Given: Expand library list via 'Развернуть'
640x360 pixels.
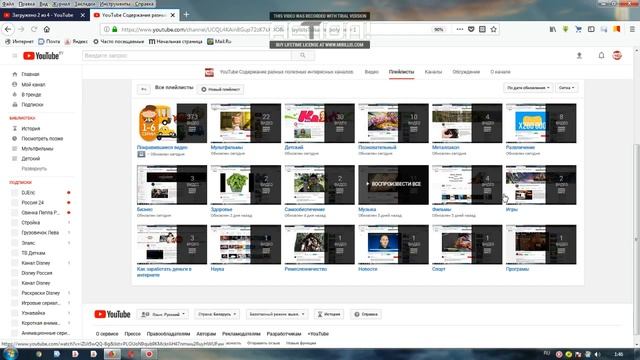Looking at the screenshot, I should coord(34,169).
